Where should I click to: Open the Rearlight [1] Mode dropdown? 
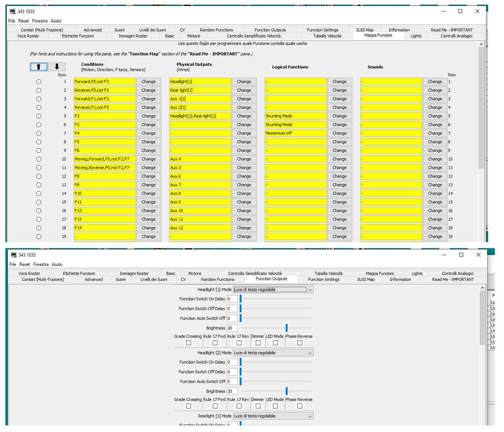point(309,416)
